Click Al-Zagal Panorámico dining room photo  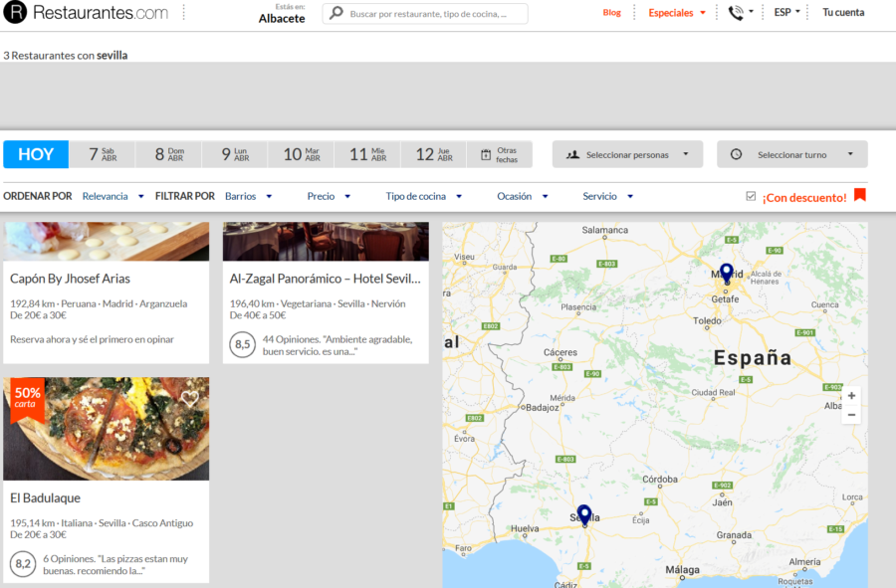[x=326, y=242]
